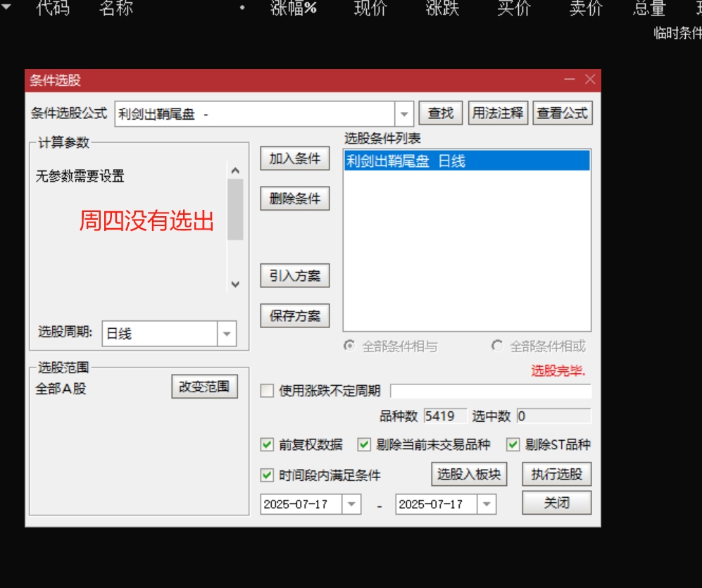This screenshot has height=588, width=702.
Task: Click the 现价 column header
Action: point(370,8)
